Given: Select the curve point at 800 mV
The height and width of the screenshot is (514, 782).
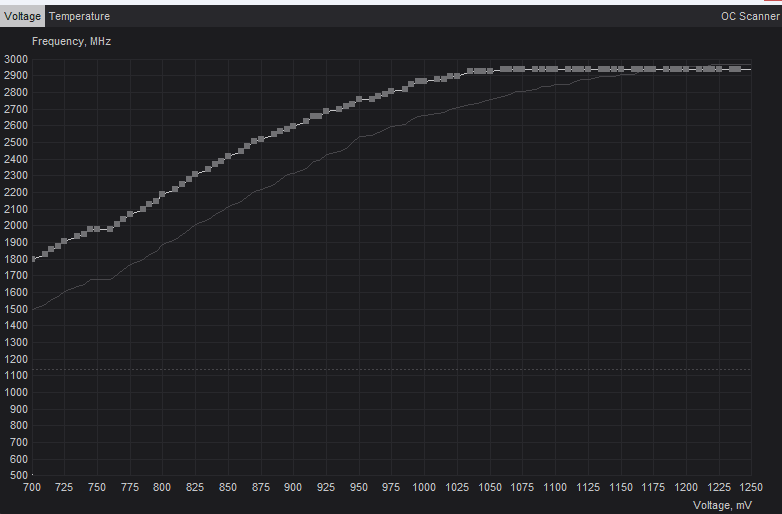Looking at the screenshot, I should (162, 194).
